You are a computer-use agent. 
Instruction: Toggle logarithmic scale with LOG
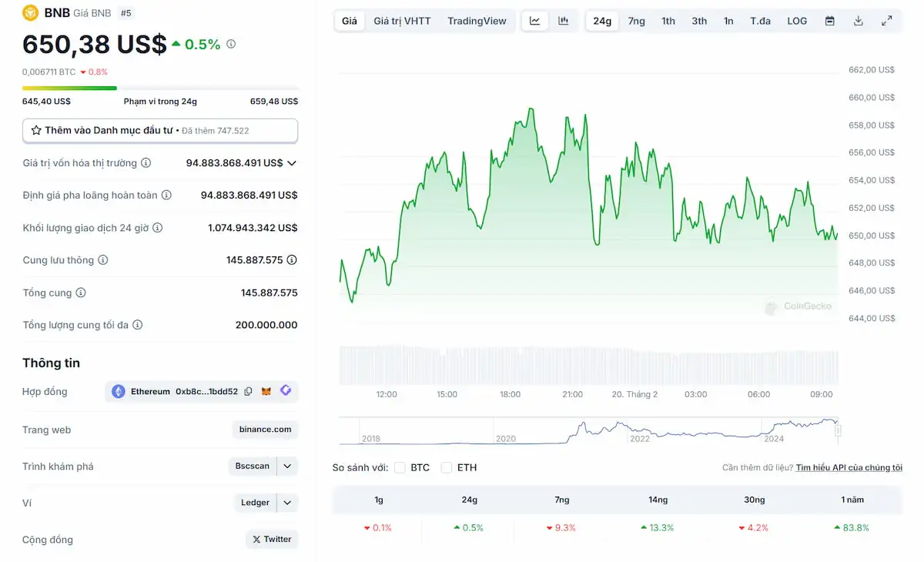(797, 21)
